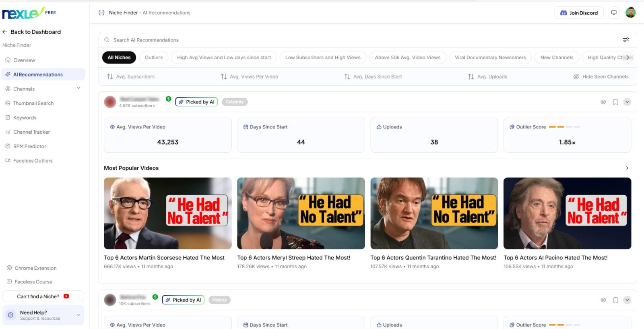Mark 4.52K subscribers channel as seen (eye icon)

click(603, 102)
